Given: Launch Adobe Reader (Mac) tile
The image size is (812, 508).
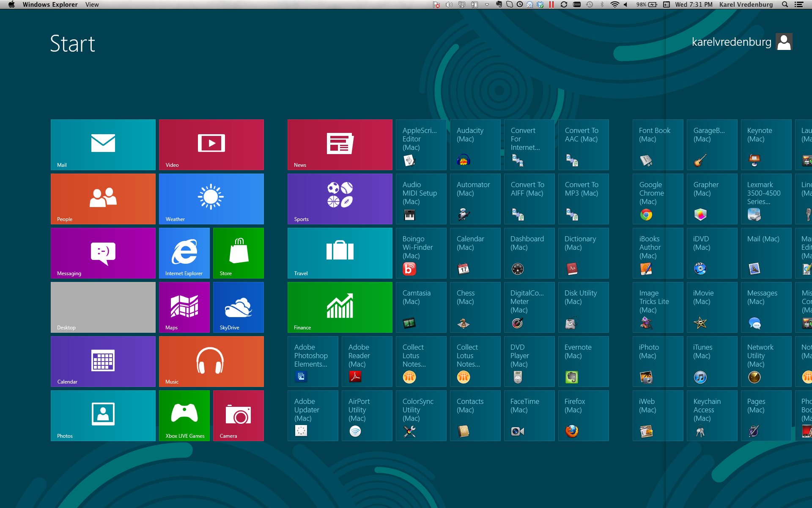Looking at the screenshot, I should [367, 362].
